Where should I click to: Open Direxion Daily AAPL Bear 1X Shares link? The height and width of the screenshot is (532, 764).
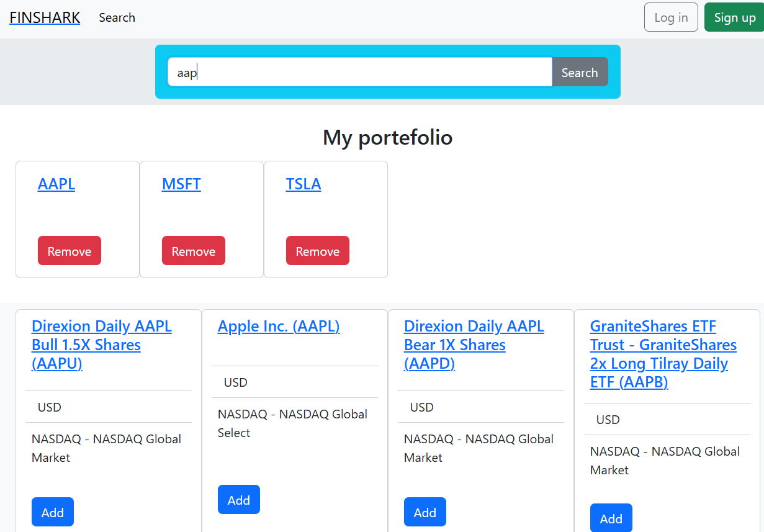pyautogui.click(x=474, y=345)
